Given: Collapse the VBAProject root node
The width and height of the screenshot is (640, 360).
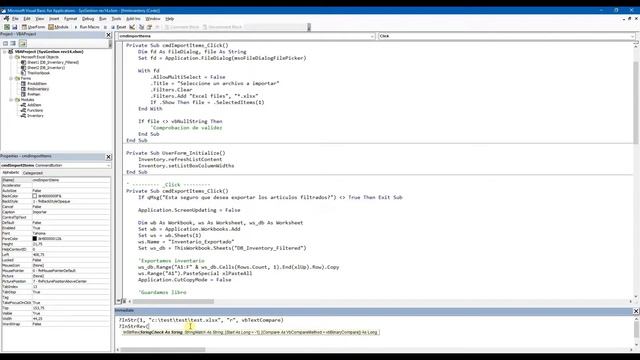Looking at the screenshot, I should (5, 52).
